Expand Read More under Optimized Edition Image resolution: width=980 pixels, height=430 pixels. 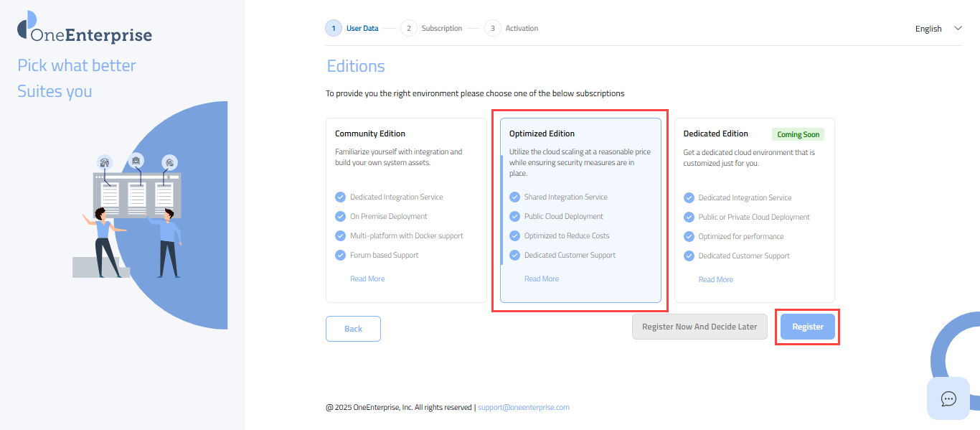point(542,279)
